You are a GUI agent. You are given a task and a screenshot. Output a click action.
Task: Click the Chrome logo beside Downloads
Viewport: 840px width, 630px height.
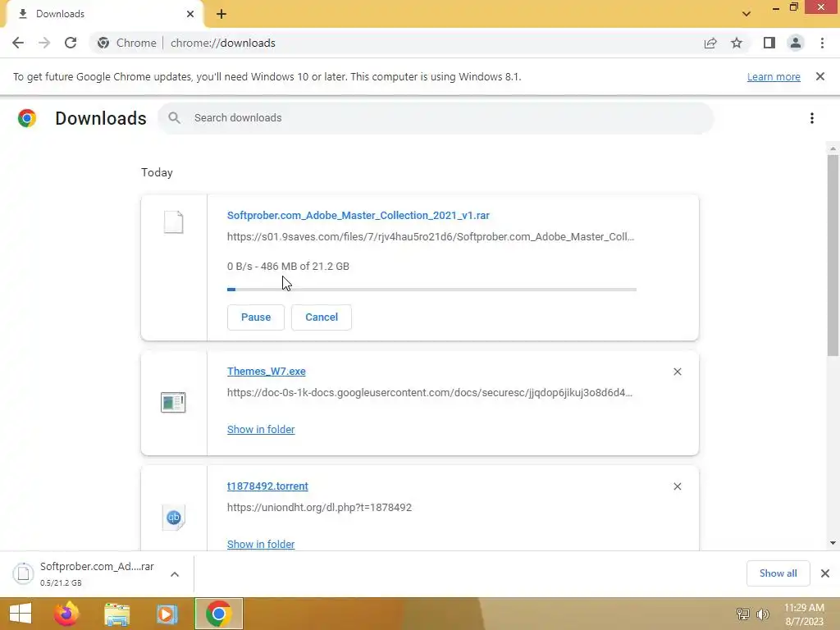(27, 118)
